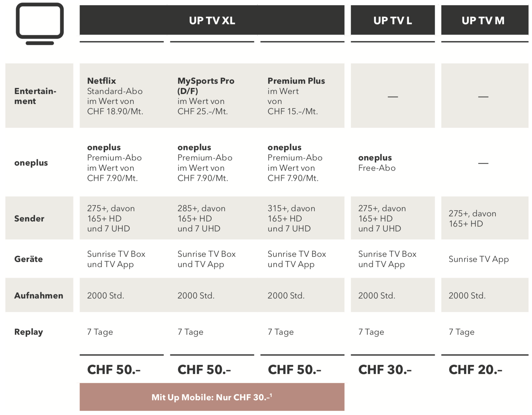Click the Sender row label
The image size is (532, 415).
click(29, 218)
